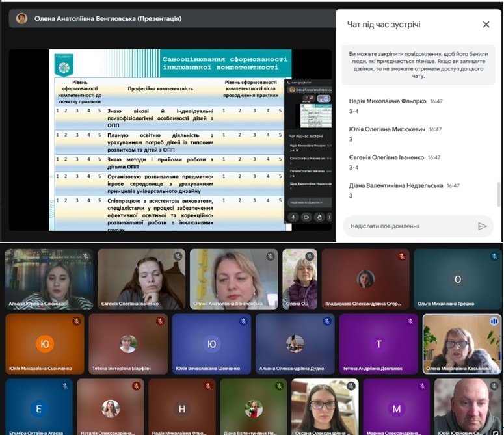Click the "О" avatar of Ольга Михайлівна Грешко
This screenshot has width=504, height=435.
point(457,279)
